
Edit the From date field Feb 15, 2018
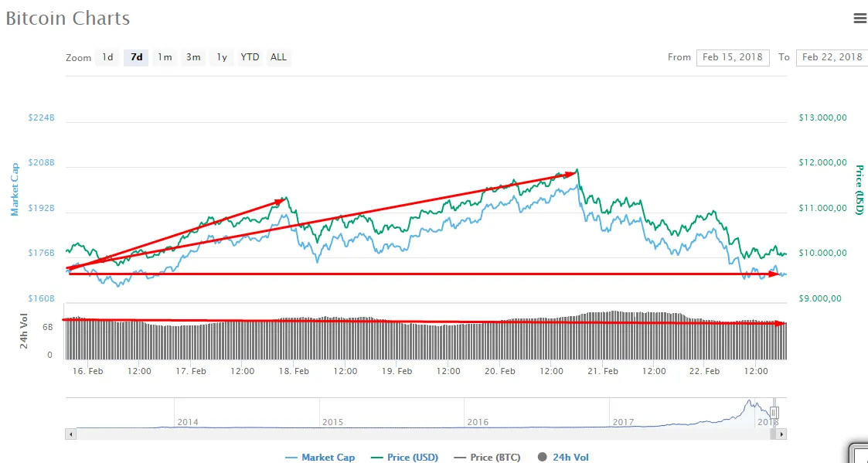[733, 57]
